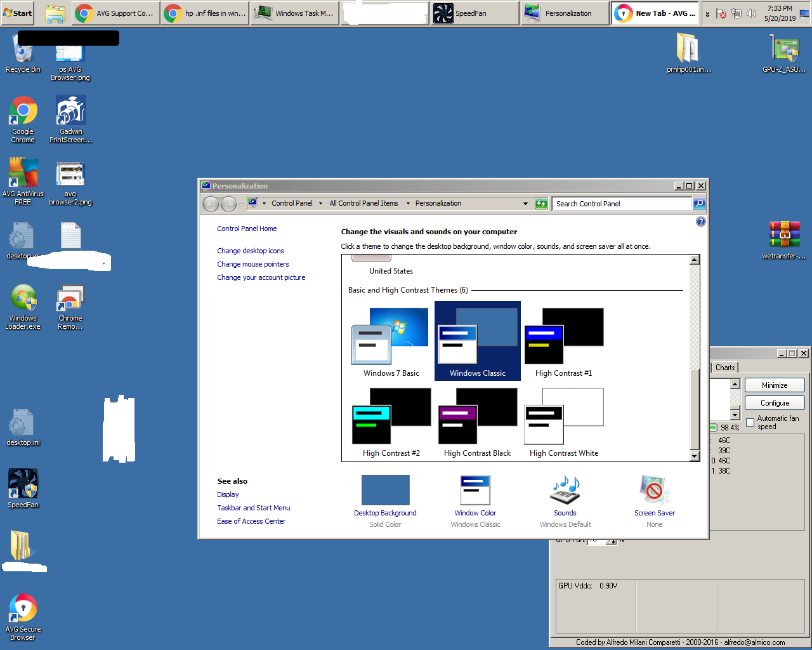Image resolution: width=812 pixels, height=650 pixels.
Task: Click Back arrow in Personalization window
Action: (211, 204)
